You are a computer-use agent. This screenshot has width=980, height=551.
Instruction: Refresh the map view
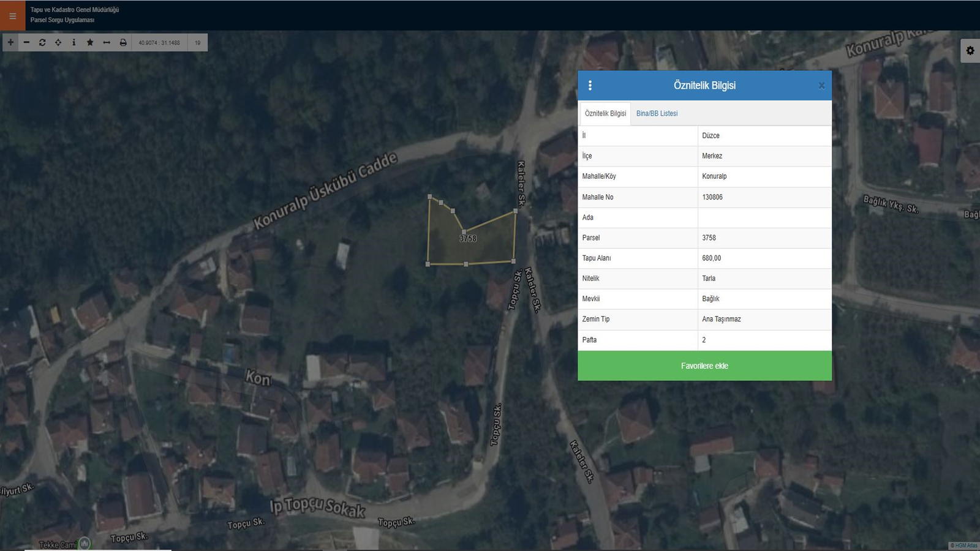pyautogui.click(x=42, y=42)
